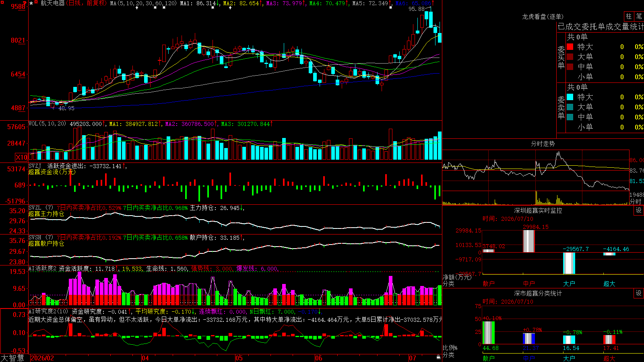Image resolution: width=644 pixels, height=362 pixels.
Task: Click the 超赢资金流(万元) label
Action: (x=52, y=172)
